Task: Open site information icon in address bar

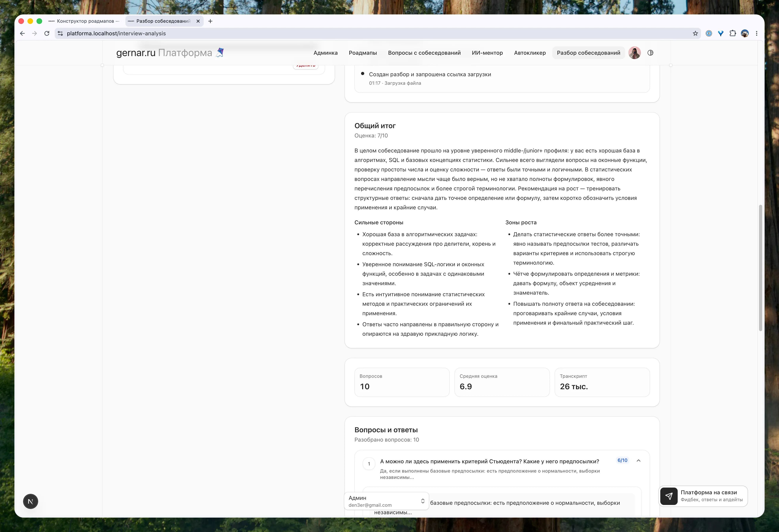Action: [60, 34]
